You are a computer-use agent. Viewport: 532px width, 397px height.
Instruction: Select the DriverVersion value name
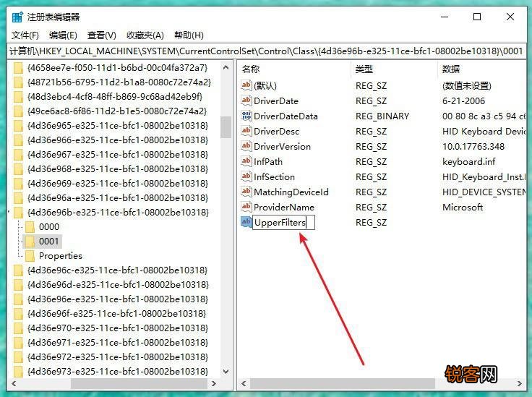click(x=283, y=147)
